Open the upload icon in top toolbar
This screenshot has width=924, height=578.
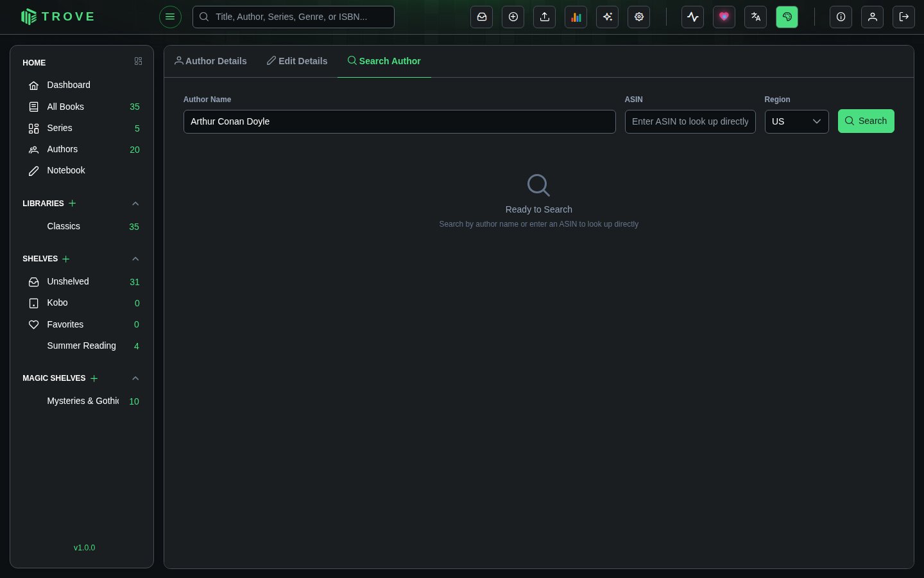coord(545,17)
